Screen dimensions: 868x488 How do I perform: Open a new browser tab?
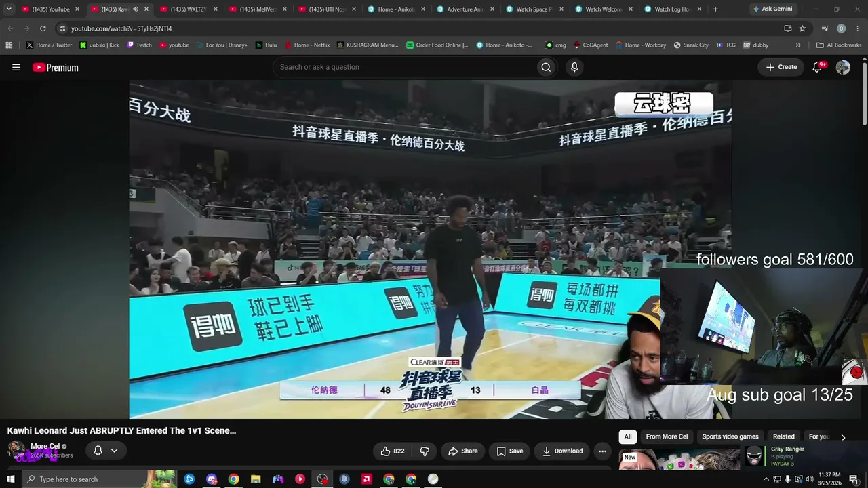coord(715,9)
